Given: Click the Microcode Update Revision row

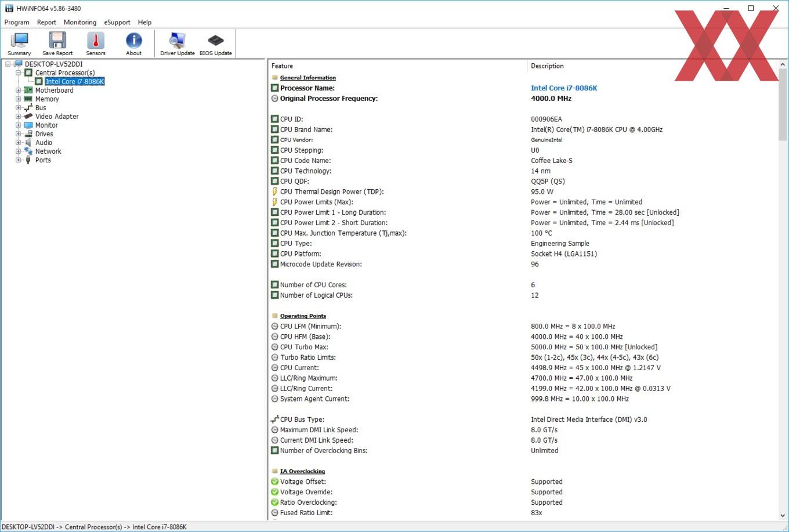Looking at the screenshot, I should tap(524, 264).
